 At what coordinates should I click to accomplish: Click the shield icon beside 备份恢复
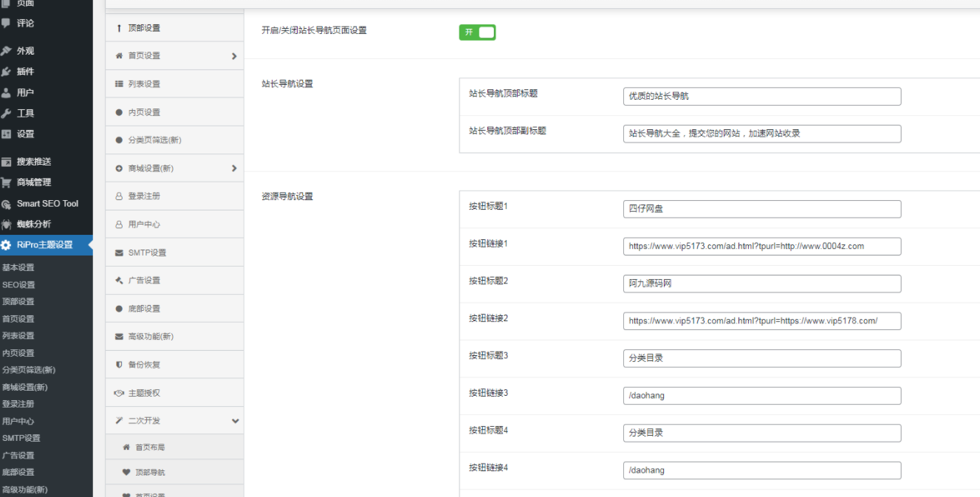[x=119, y=365]
